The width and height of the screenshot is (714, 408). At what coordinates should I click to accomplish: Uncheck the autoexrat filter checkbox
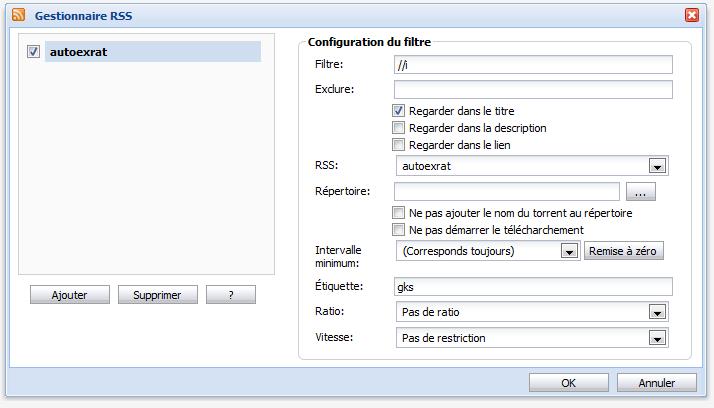click(33, 52)
